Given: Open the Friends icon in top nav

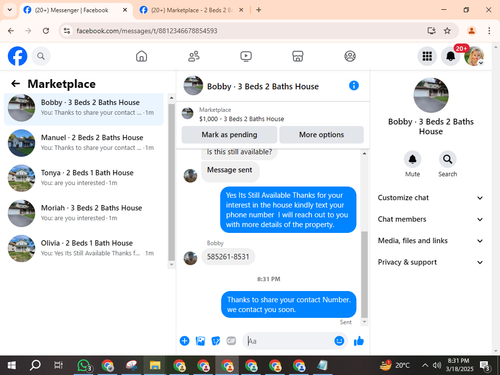Looking at the screenshot, I should 194,56.
